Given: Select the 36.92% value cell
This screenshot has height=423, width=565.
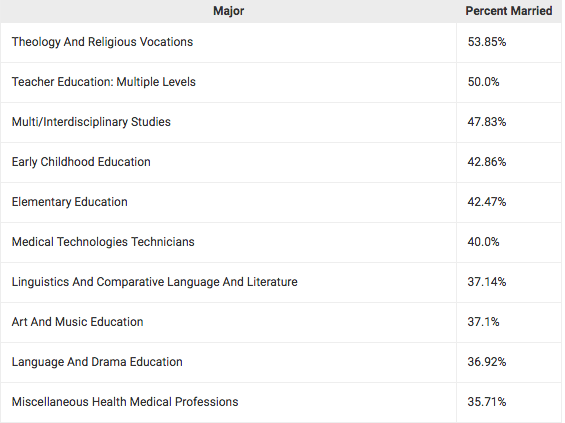Looking at the screenshot, I should pos(509,362).
